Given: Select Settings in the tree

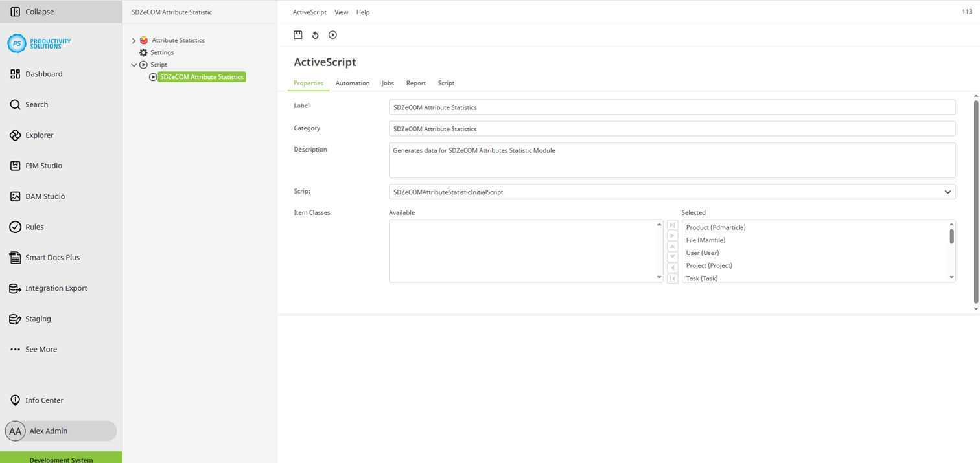Looking at the screenshot, I should pyautogui.click(x=162, y=52).
